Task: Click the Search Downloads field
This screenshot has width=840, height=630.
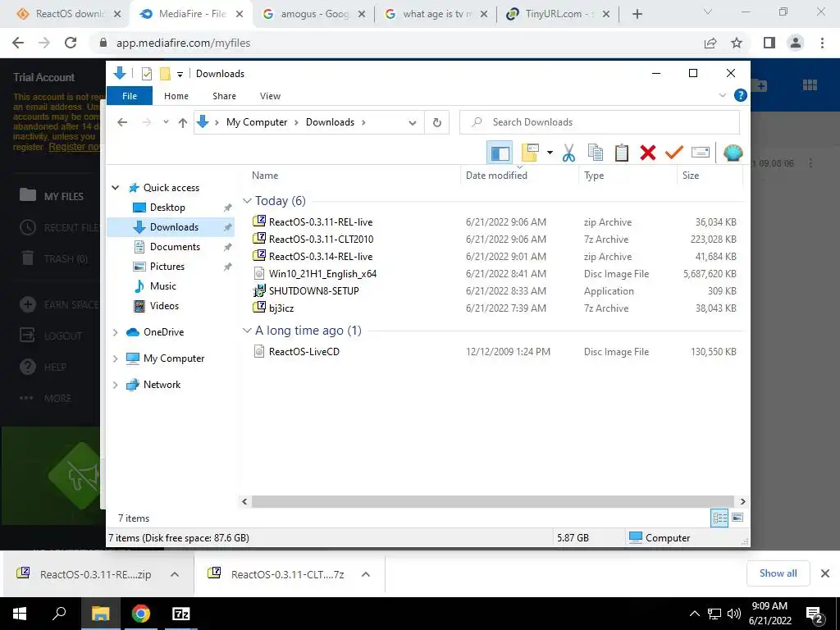Action: [x=600, y=122]
